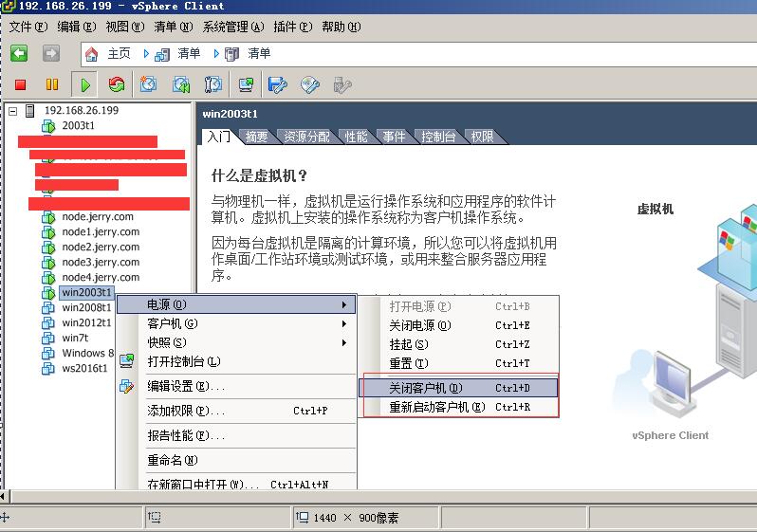Click the grey forward navigation arrow

point(51,53)
